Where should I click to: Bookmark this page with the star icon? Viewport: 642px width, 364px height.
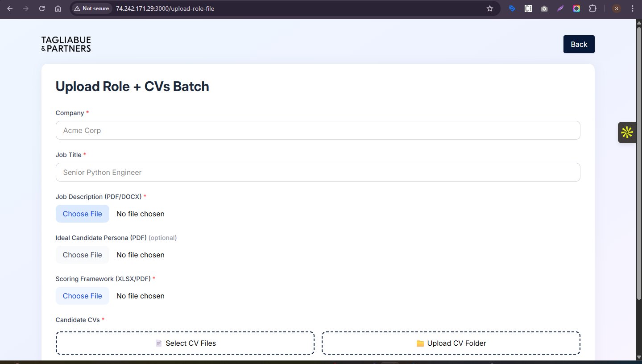[x=490, y=8]
